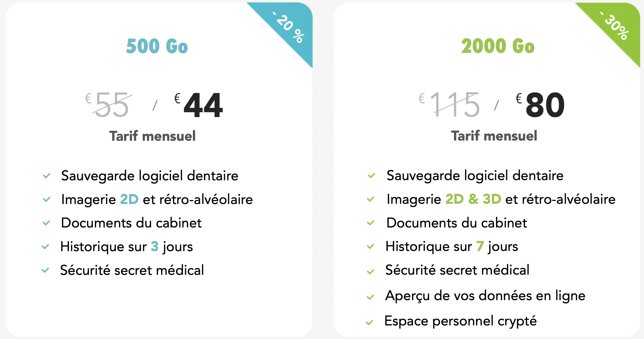The image size is (644, 339).
Task: Click green checkmark beside Historique sur 7 jours
Action: point(371,246)
